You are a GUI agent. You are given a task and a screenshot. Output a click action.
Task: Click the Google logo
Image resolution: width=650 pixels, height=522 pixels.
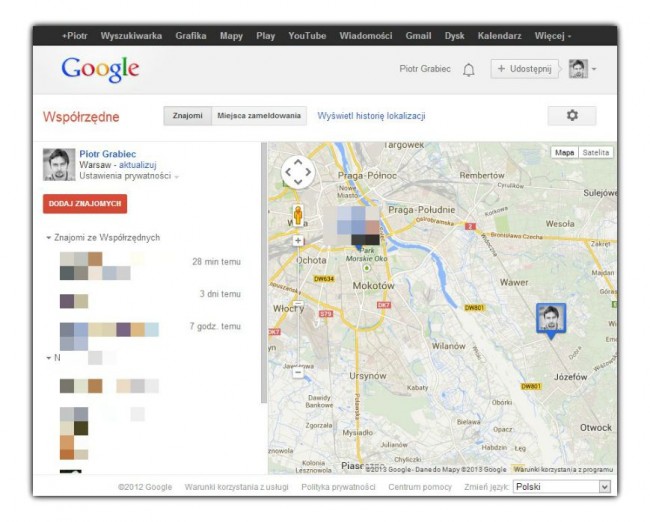pyautogui.click(x=100, y=69)
